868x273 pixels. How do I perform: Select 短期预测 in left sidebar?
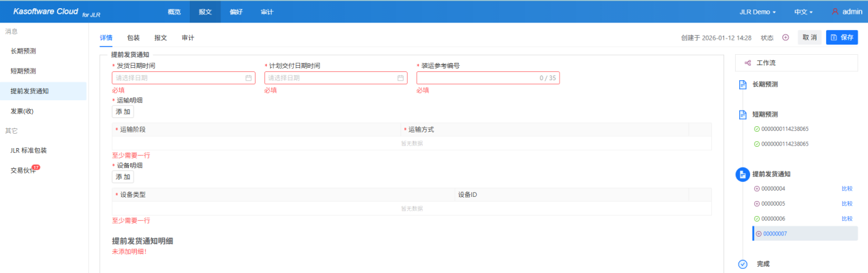coord(43,71)
